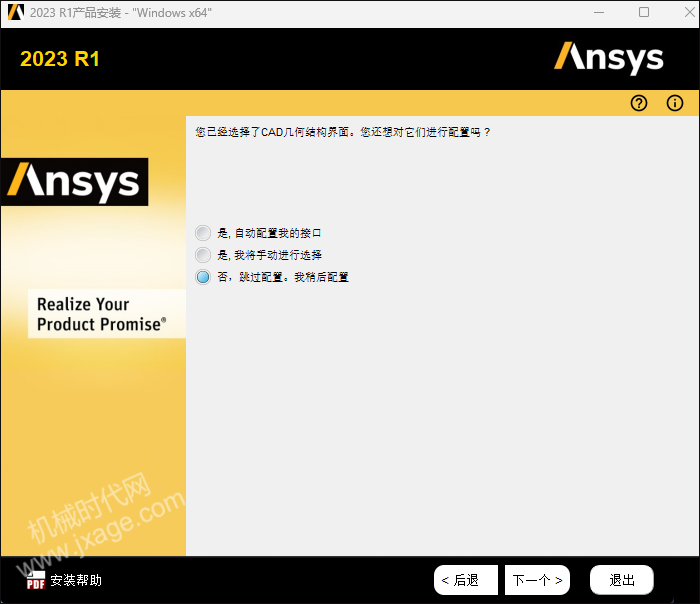Minimize the installer window
The height and width of the screenshot is (604, 700).
point(599,12)
